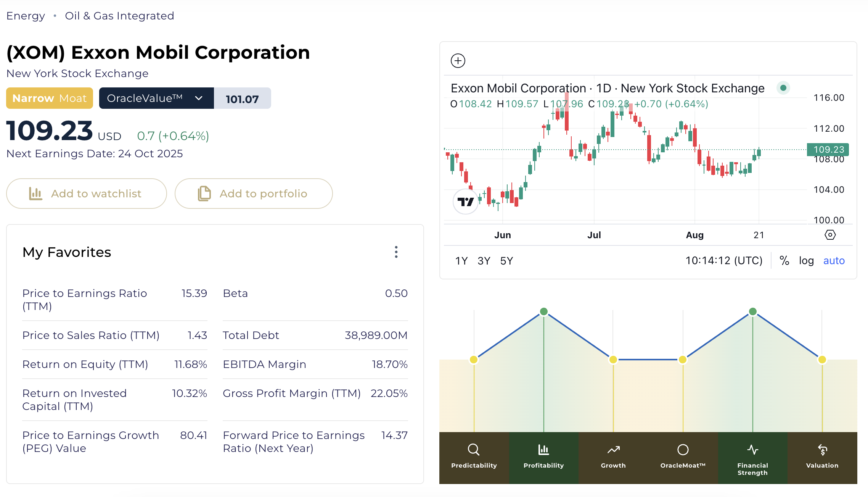Click the OracleMoat circle icon
The image size is (868, 497).
(x=683, y=450)
